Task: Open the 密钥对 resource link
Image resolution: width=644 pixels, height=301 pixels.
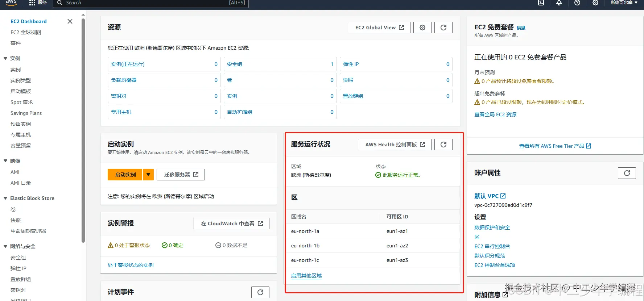Action: 119,96
